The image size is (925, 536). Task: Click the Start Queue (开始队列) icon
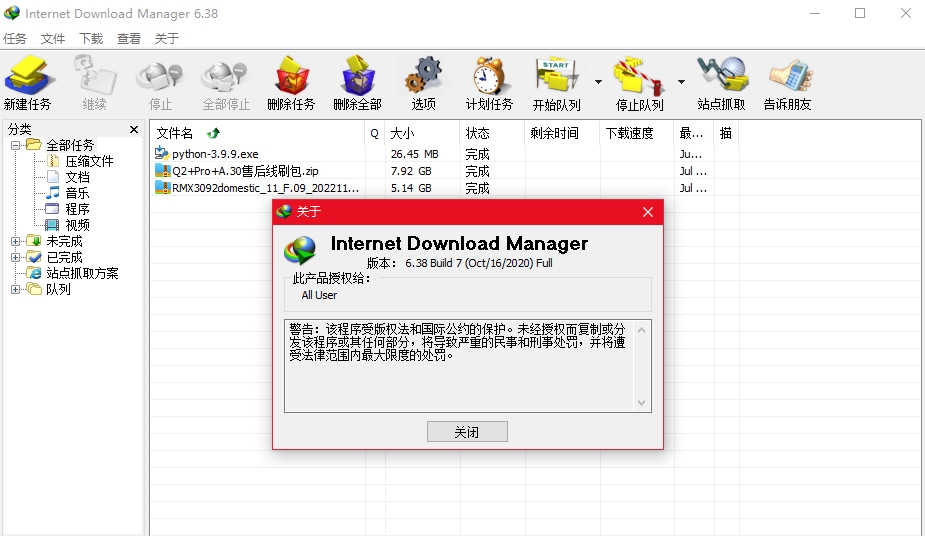[556, 75]
